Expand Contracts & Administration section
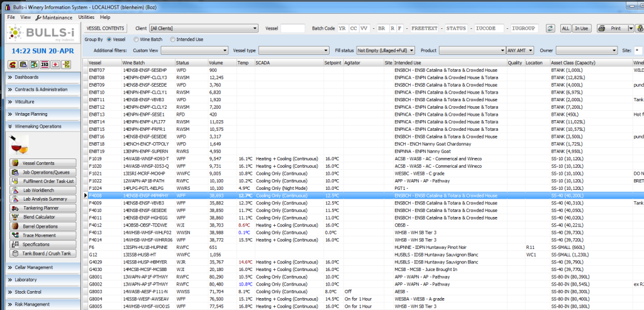Viewport: 644px width, 310px height. point(43,89)
